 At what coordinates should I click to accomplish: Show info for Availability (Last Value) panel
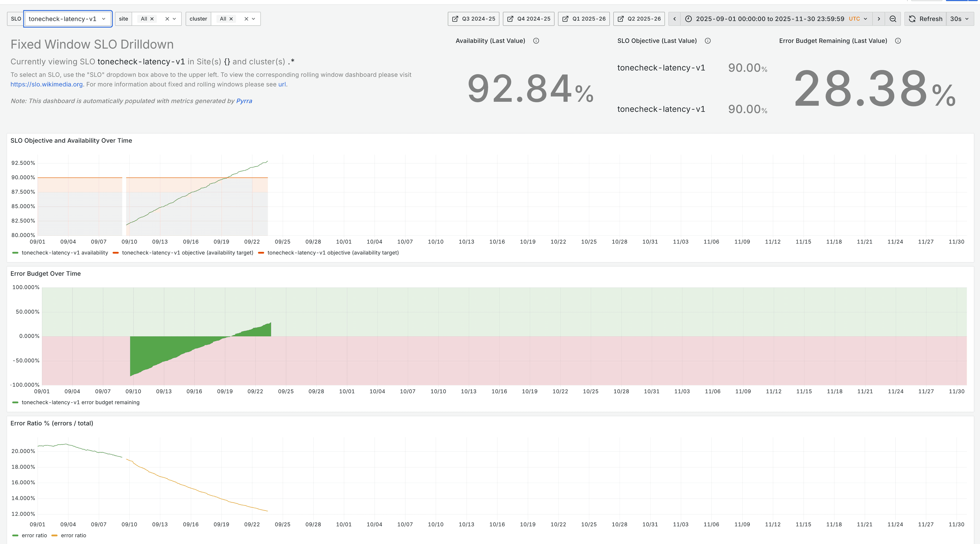(536, 41)
